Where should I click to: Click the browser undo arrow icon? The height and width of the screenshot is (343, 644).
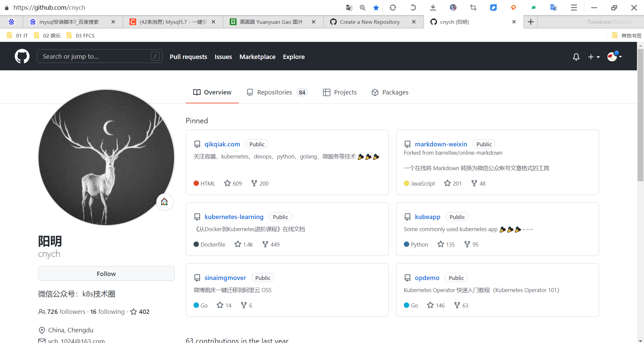[x=413, y=7]
